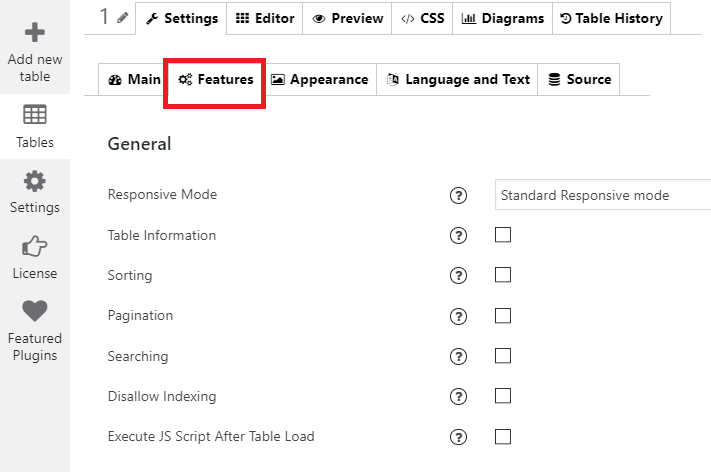Select the Language and Text tab
The width and height of the screenshot is (711, 472).
tap(457, 79)
